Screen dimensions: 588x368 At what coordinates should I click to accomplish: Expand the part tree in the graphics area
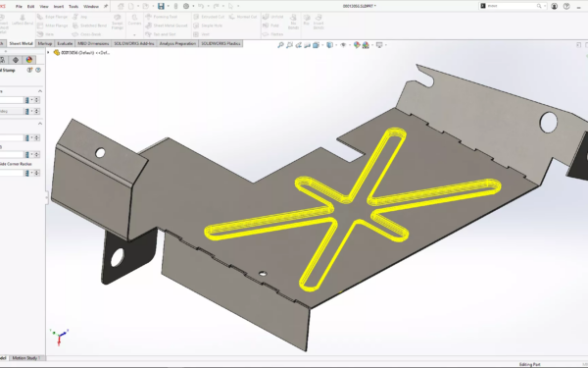click(x=48, y=53)
